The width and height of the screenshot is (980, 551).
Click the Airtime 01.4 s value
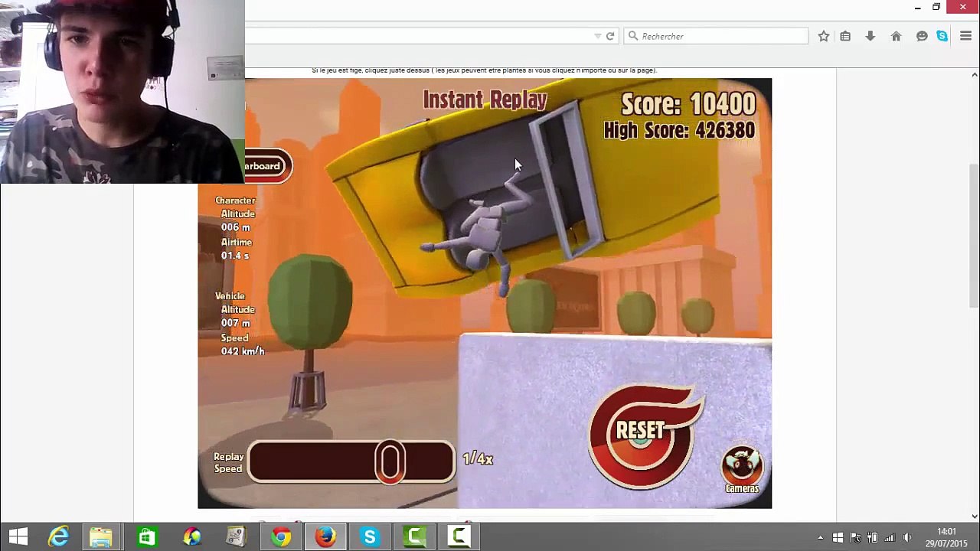pos(235,256)
